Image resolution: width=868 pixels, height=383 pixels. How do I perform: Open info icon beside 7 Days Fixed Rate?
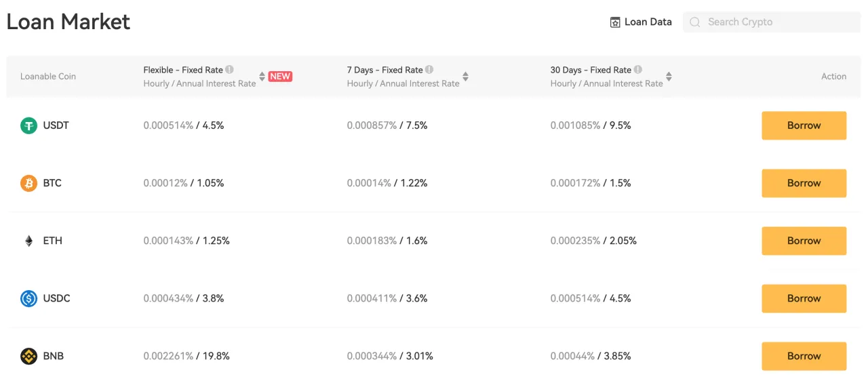coord(429,70)
